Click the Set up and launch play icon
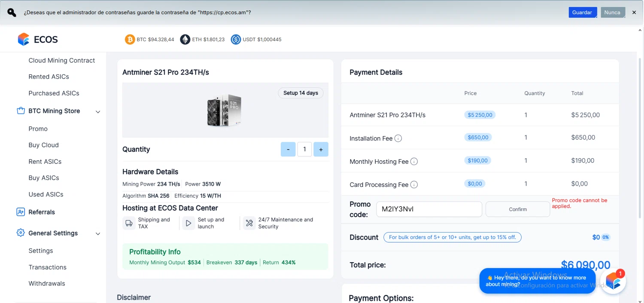The height and width of the screenshot is (303, 644). point(188,223)
